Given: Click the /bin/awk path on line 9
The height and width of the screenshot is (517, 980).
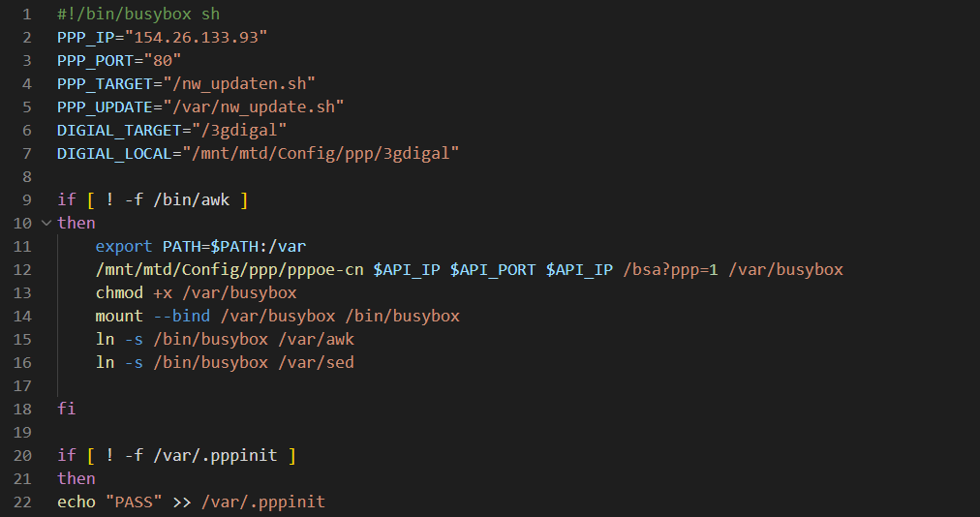Looking at the screenshot, I should pyautogui.click(x=191, y=200).
